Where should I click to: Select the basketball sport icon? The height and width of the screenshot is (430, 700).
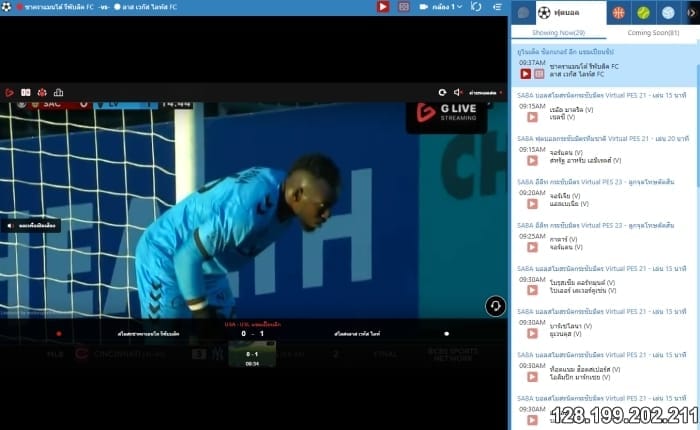click(619, 13)
